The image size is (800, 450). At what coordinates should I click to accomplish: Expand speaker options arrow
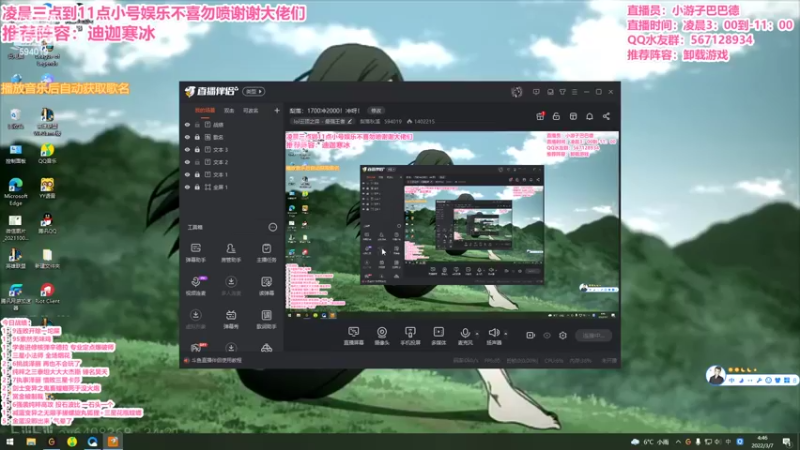click(506, 334)
